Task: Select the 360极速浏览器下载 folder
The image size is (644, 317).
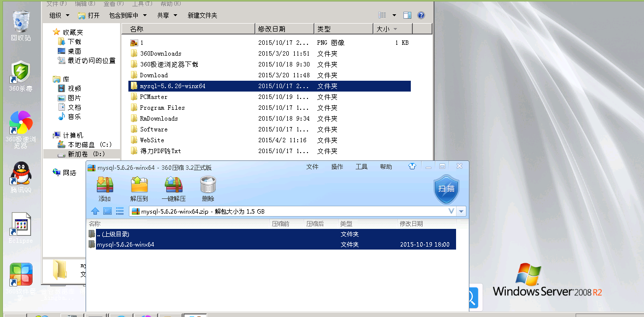Action: (x=270, y=64)
